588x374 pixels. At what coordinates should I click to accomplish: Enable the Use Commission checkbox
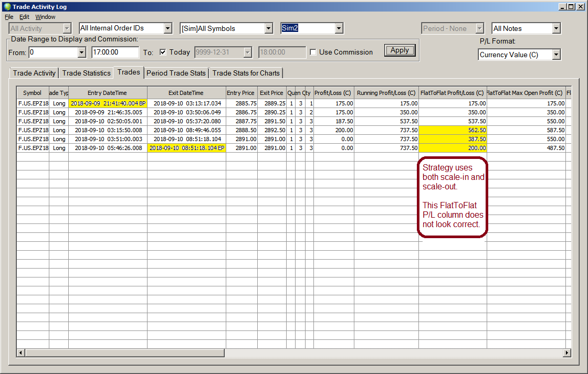pyautogui.click(x=313, y=52)
